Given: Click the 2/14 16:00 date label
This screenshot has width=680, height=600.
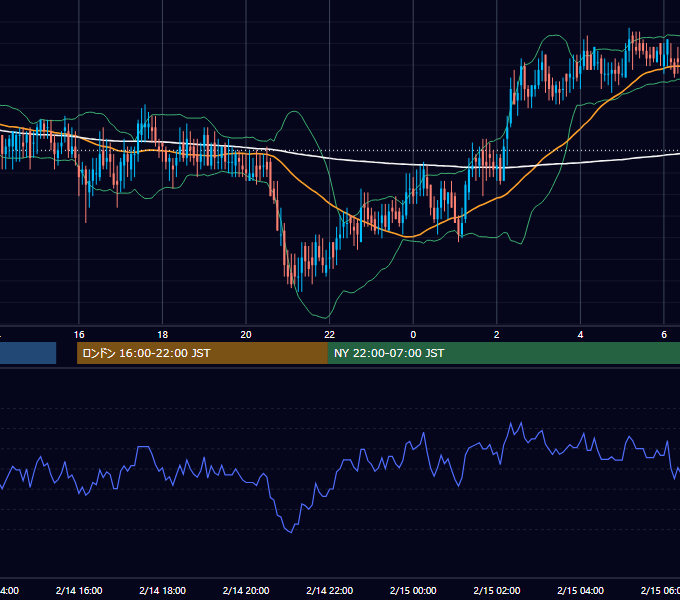Looking at the screenshot, I should click(x=79, y=590).
